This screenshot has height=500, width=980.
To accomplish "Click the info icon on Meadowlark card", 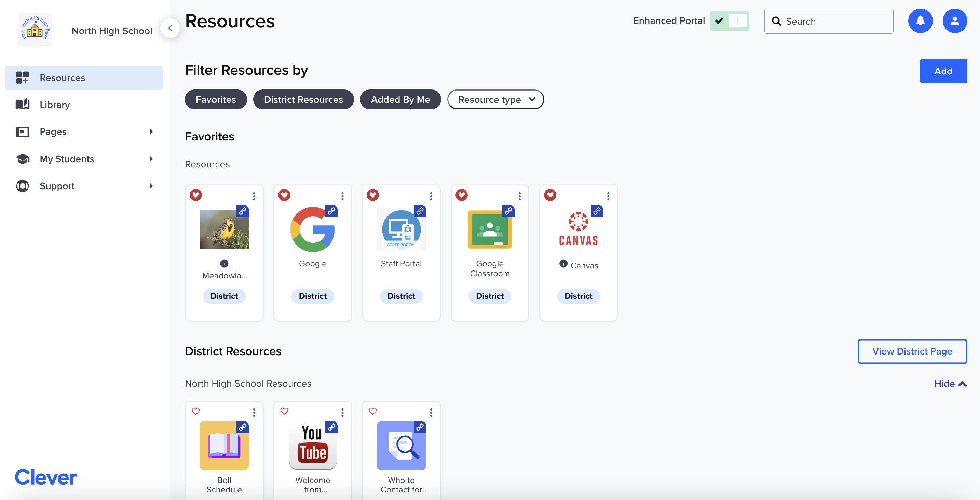I will (224, 264).
